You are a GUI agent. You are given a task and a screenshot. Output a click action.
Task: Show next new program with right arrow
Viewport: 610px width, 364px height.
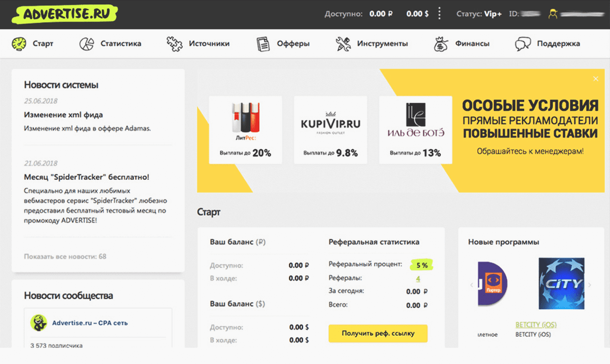(x=590, y=285)
